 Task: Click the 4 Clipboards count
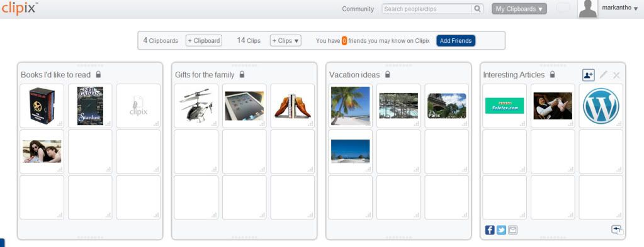[161, 41]
